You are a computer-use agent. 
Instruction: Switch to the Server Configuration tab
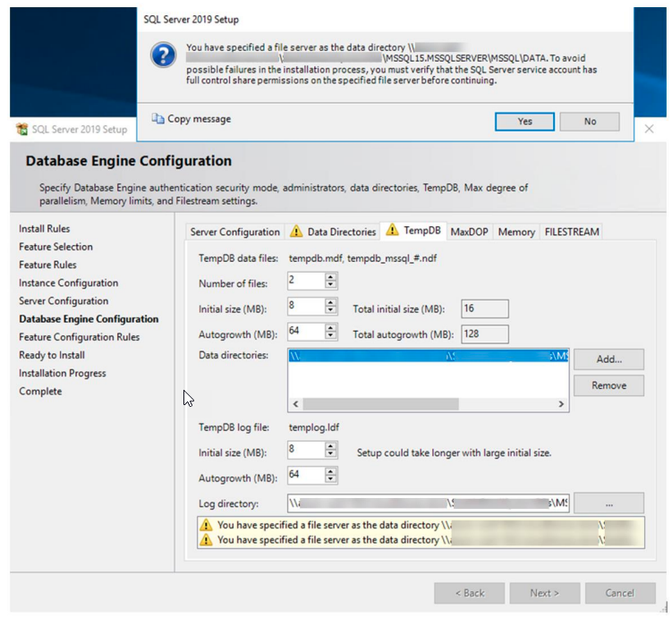pyautogui.click(x=234, y=232)
